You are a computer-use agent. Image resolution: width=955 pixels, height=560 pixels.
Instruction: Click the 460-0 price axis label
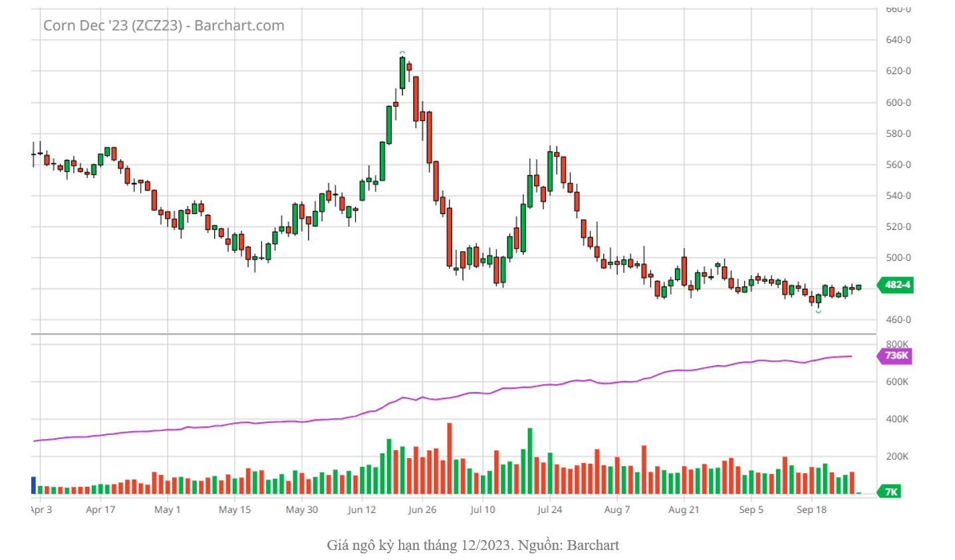[898, 320]
